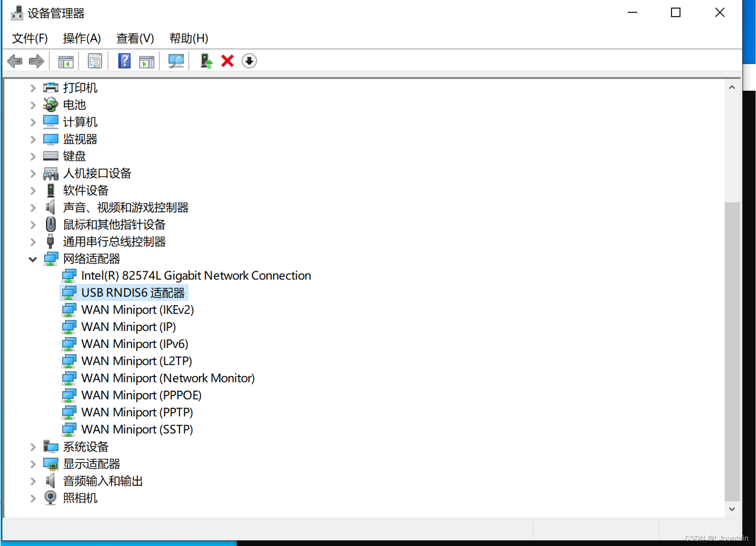Expand the 电池 category

(x=33, y=105)
